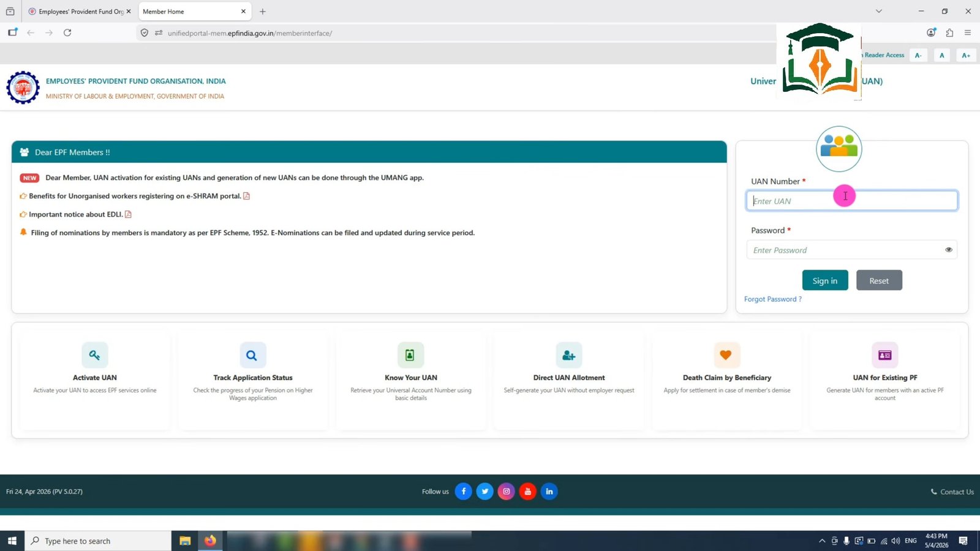Open the Screen Reader Access link
This screenshot has width=980, height=551.
click(883, 55)
